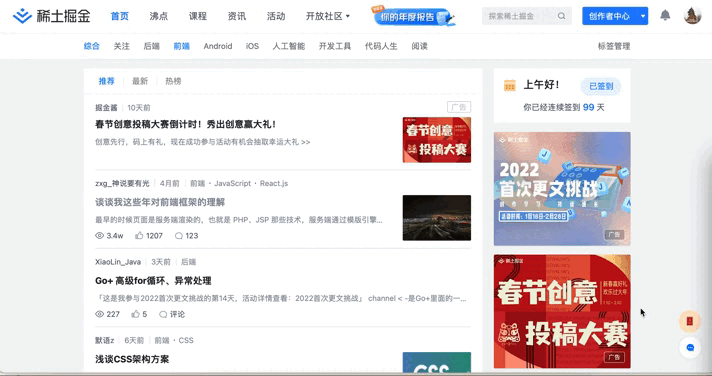Open comments icon showing 123
The height and width of the screenshot is (376, 712).
pos(179,236)
